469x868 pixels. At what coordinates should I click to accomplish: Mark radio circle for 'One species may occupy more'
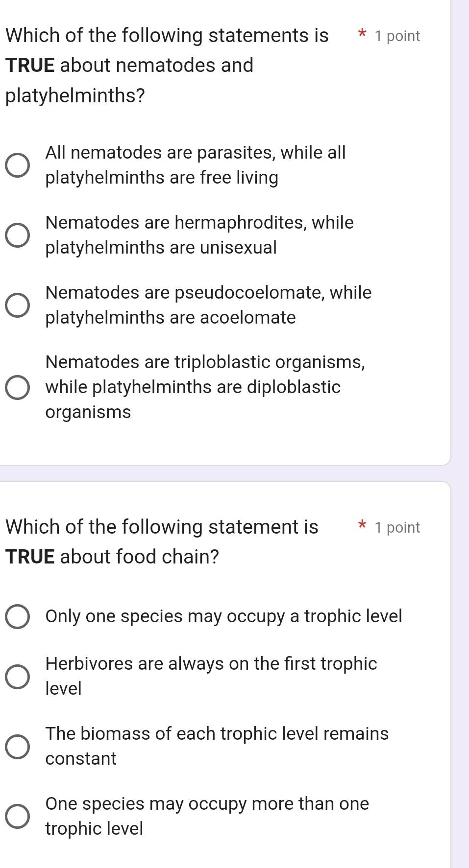(x=17, y=817)
